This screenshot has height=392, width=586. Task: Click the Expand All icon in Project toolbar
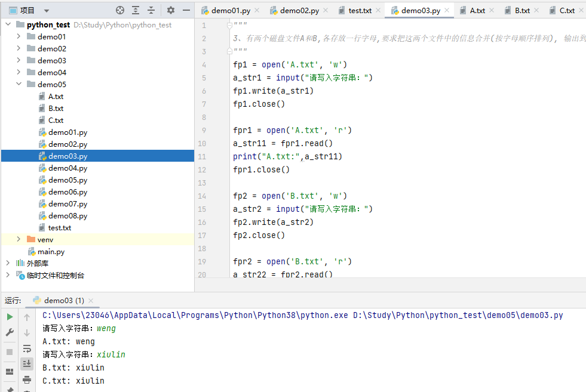[x=136, y=11]
